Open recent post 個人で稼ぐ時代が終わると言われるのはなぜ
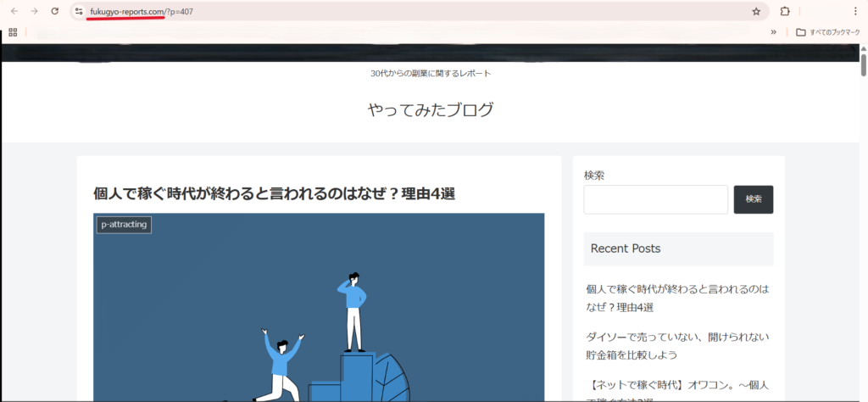The width and height of the screenshot is (868, 402). click(678, 298)
